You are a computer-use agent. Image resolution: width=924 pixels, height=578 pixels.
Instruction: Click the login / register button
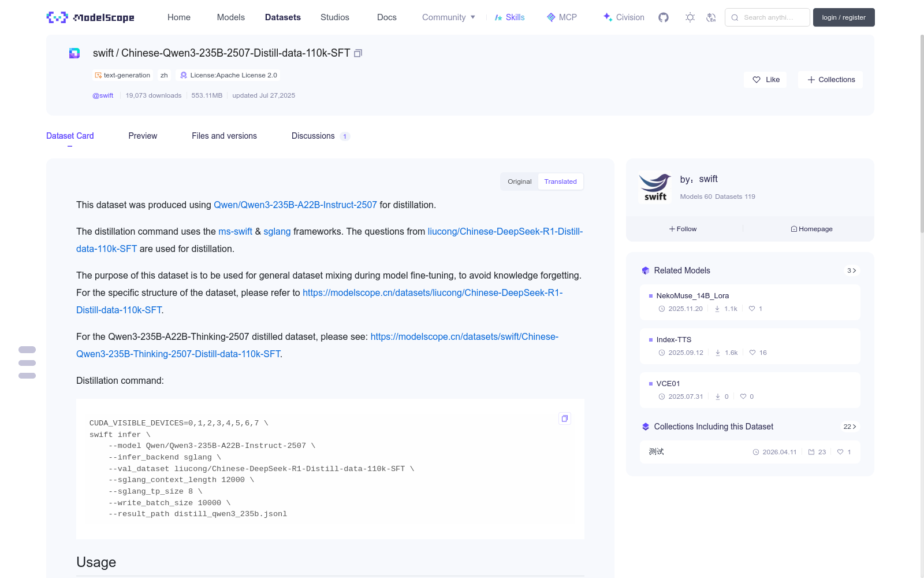[x=844, y=17]
